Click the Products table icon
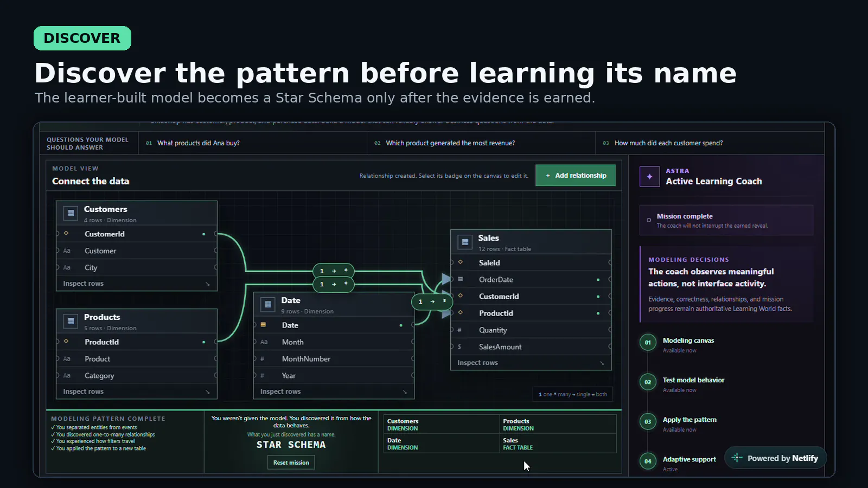This screenshot has width=868, height=488. [x=71, y=321]
